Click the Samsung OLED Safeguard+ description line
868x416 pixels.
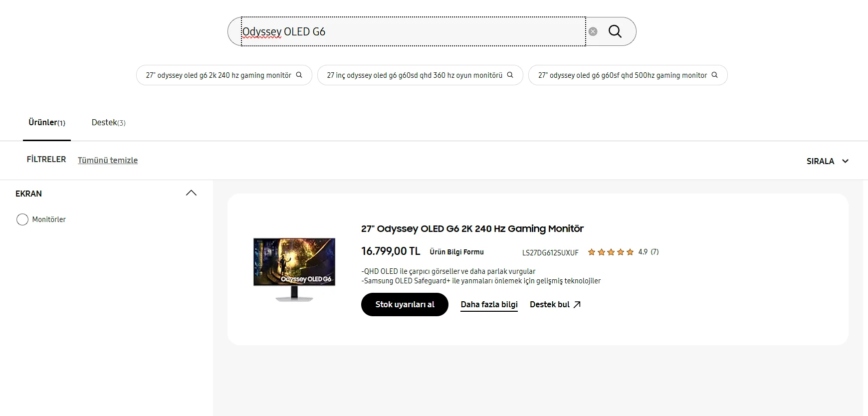[481, 281]
